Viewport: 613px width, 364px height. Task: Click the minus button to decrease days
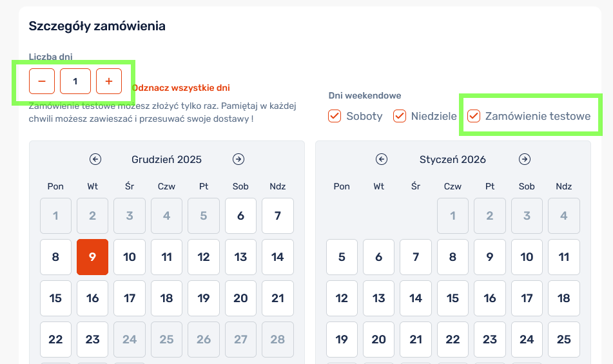(x=42, y=81)
